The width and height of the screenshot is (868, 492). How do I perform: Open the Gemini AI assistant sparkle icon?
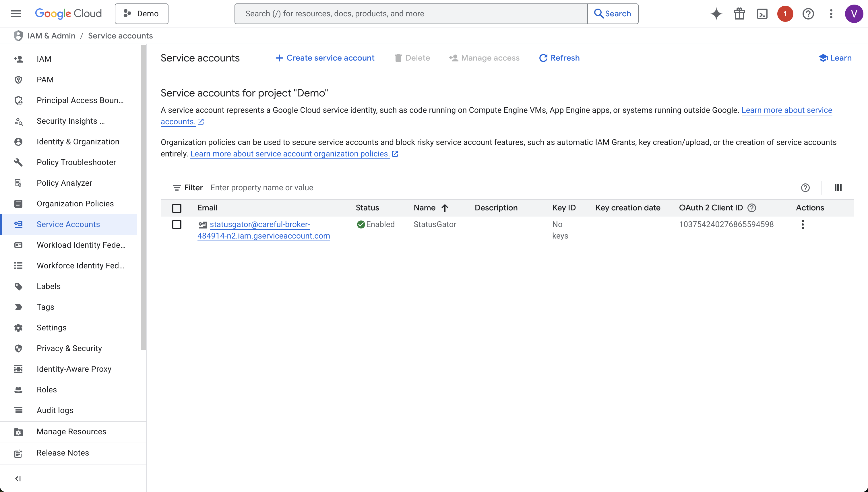tap(716, 14)
